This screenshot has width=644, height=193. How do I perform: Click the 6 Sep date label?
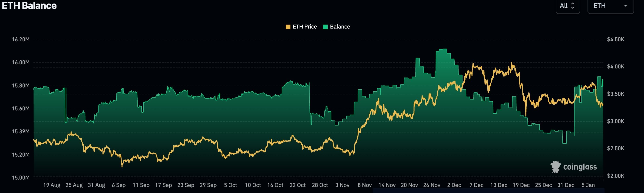pyautogui.click(x=119, y=185)
